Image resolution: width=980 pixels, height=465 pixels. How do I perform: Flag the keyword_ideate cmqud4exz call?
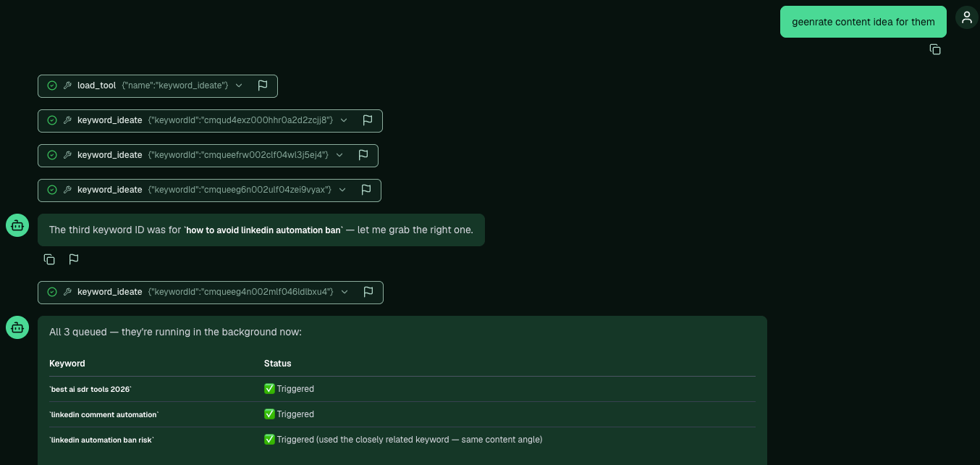coord(368,120)
